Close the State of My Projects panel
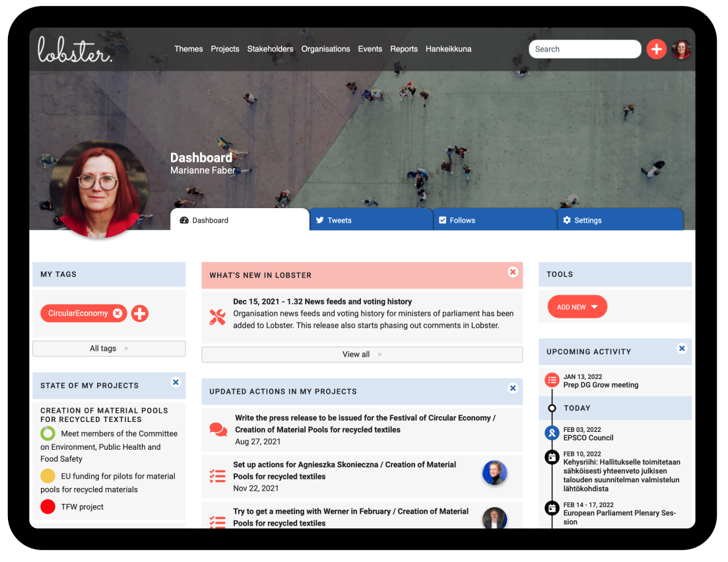The width and height of the screenshot is (728, 562). [176, 382]
